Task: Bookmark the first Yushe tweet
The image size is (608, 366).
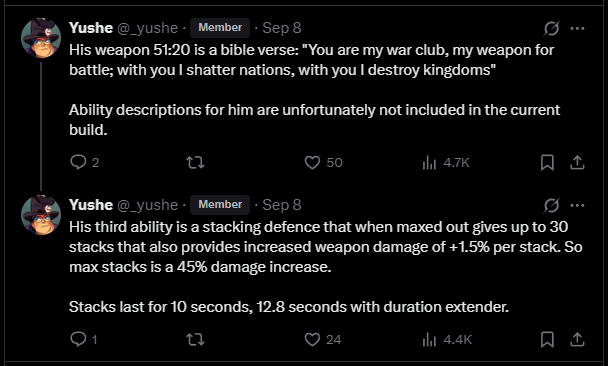Action: tap(547, 162)
